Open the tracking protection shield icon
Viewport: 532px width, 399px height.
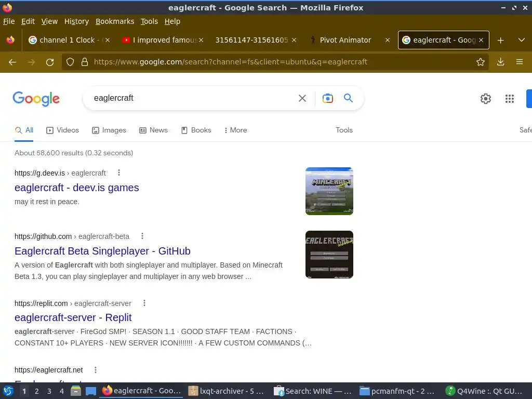[x=70, y=62]
